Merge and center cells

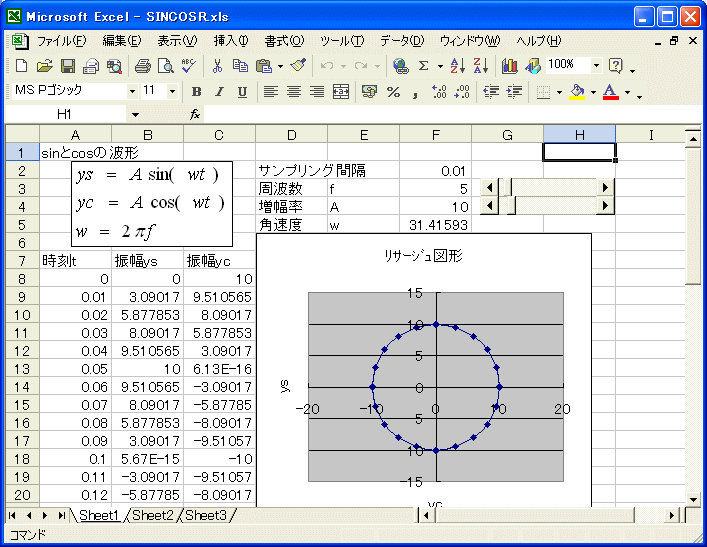(341, 92)
